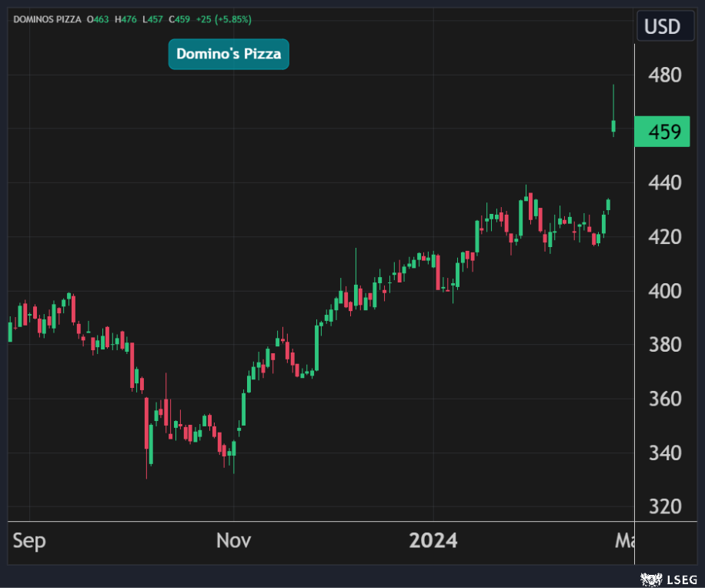Select the latest gap-up candle near 459
The height and width of the screenshot is (588, 705).
(613, 125)
